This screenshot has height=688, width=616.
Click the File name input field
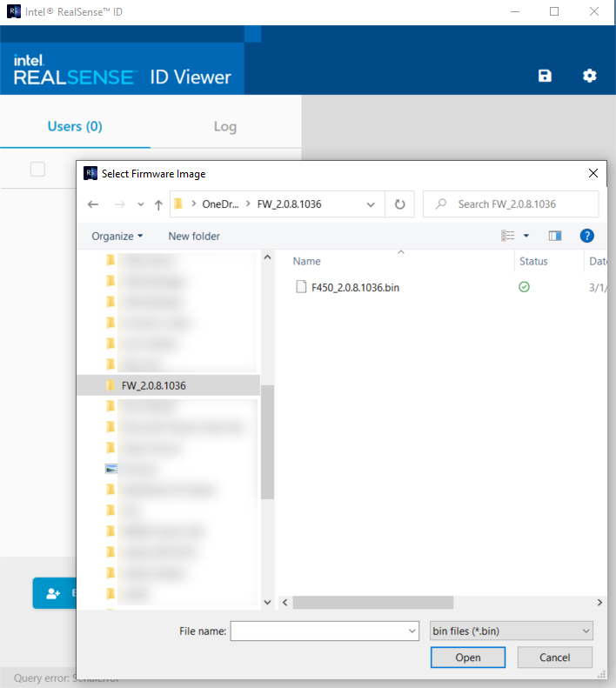point(319,631)
